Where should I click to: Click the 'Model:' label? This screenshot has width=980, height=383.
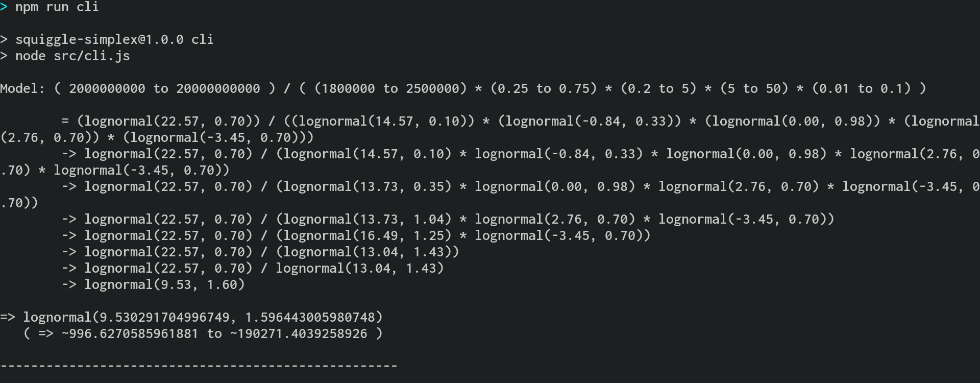[x=22, y=88]
